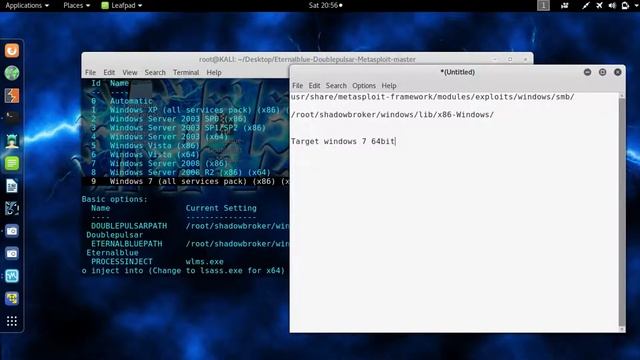640x360 pixels.
Task: Click 'ETERNALBLUEPATH' option in terminal
Action: pyautogui.click(x=127, y=244)
